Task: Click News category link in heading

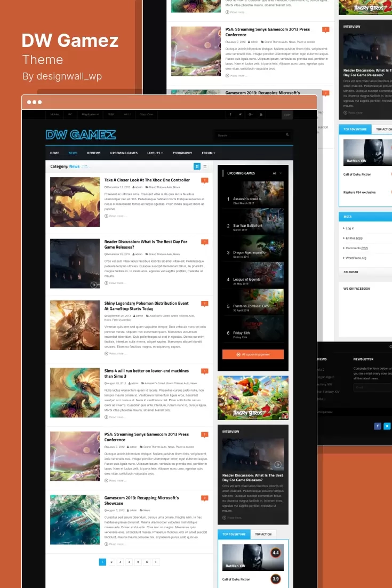Action: (74, 166)
